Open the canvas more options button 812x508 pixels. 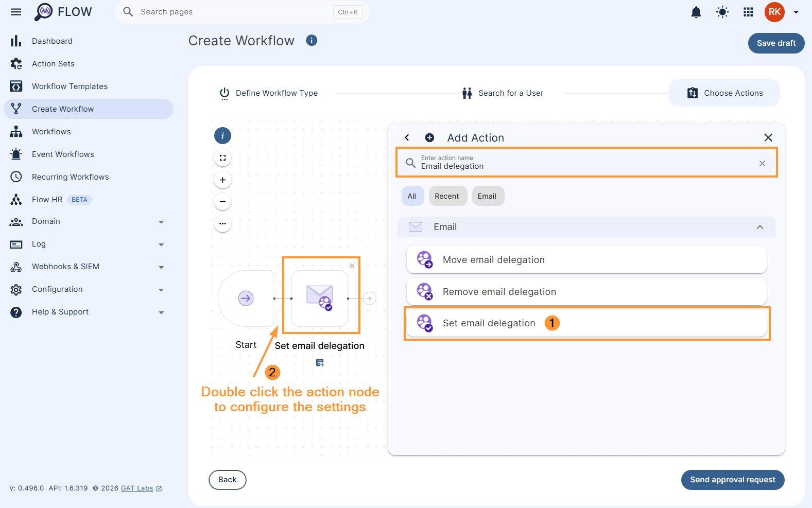tap(222, 224)
